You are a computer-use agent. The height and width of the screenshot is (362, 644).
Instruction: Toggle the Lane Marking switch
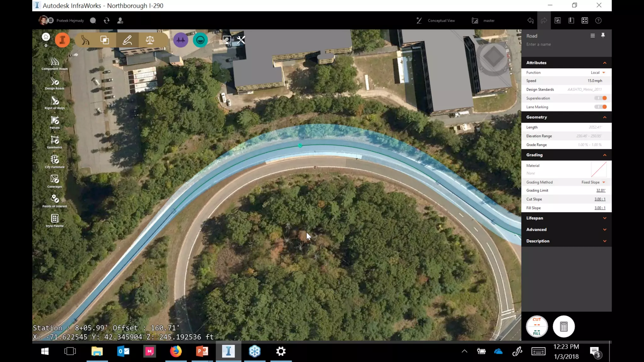click(600, 107)
